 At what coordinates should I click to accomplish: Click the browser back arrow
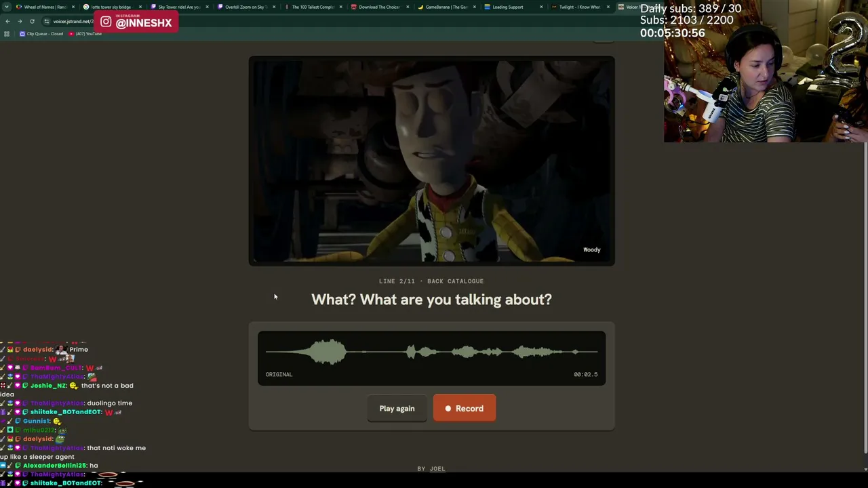point(7,21)
